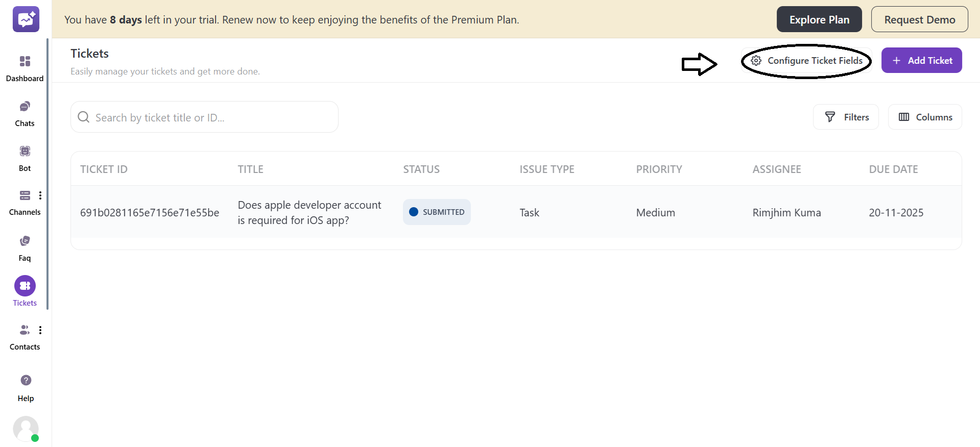Click the Request Demo button
The image size is (980, 447).
pos(919,19)
